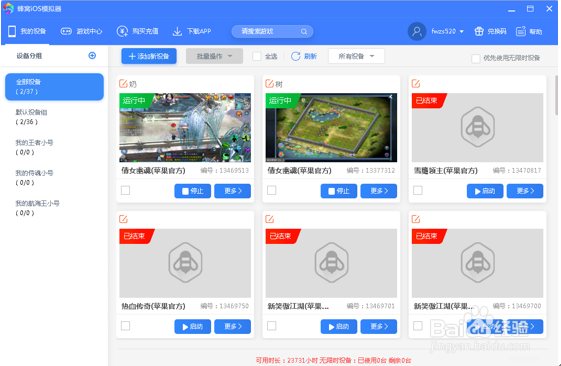Open 更多 menu for device 13469513

pos(233,191)
